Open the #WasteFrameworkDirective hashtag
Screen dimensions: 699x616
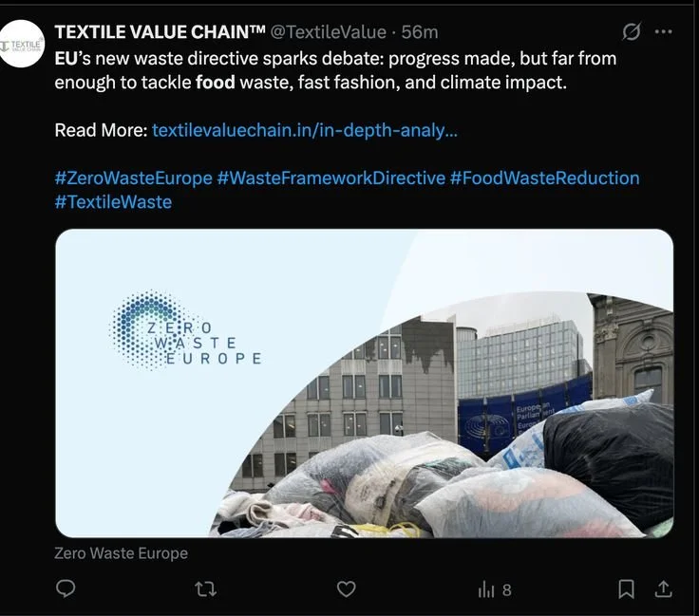pos(331,177)
